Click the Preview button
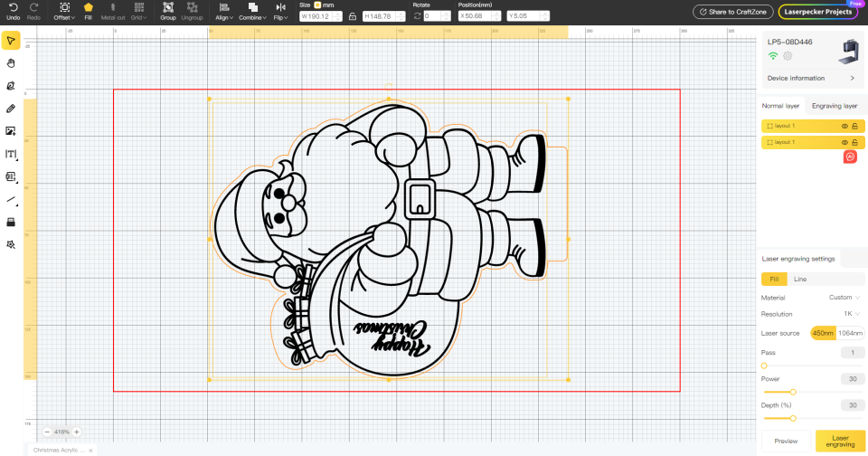The image size is (868, 456). (786, 441)
